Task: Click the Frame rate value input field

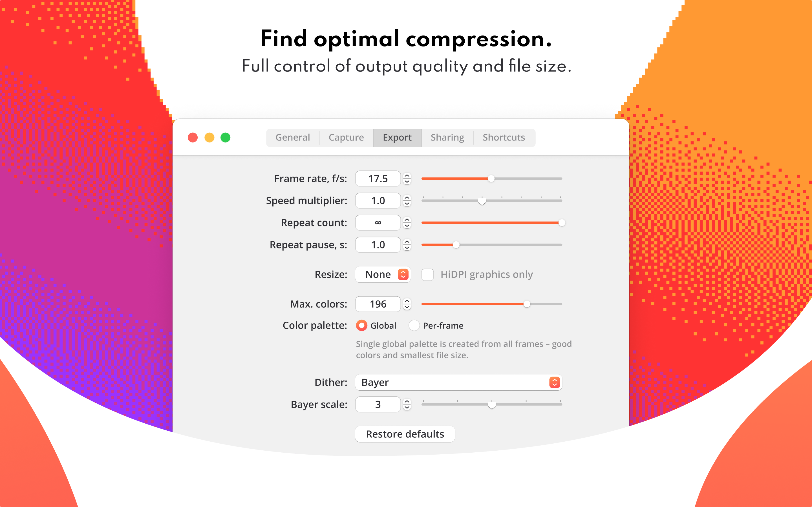Action: point(378,179)
